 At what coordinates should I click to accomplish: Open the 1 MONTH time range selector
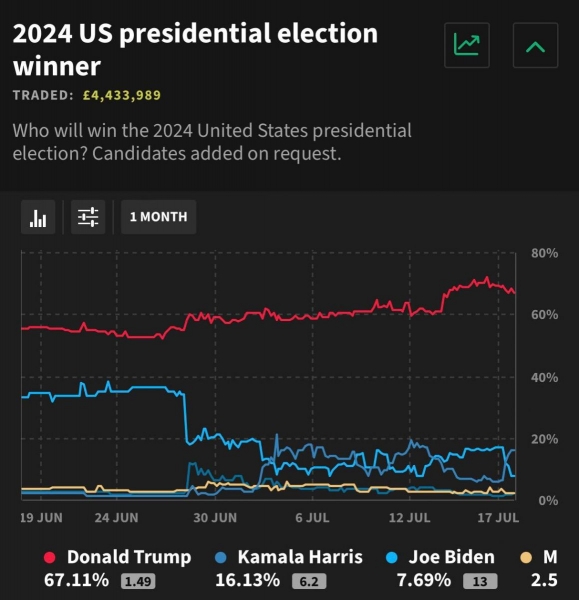tap(158, 217)
